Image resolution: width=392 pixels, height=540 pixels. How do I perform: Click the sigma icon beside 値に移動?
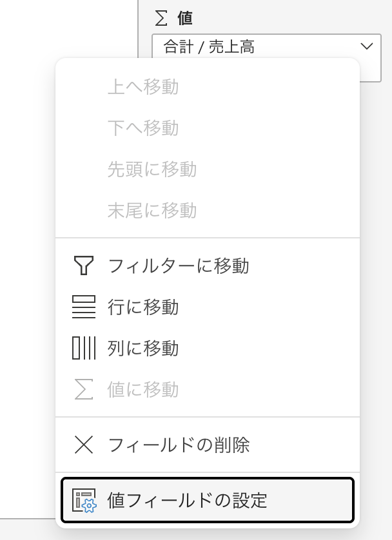84,389
